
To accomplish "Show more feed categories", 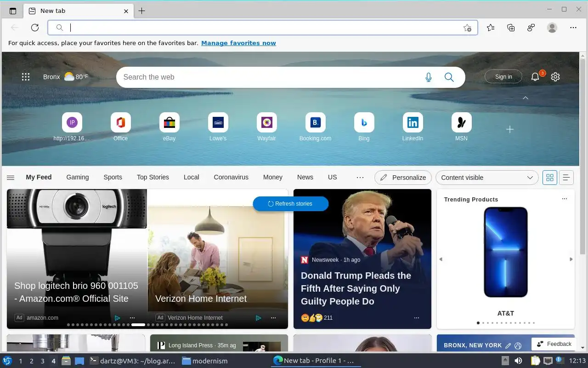I will click(x=360, y=177).
